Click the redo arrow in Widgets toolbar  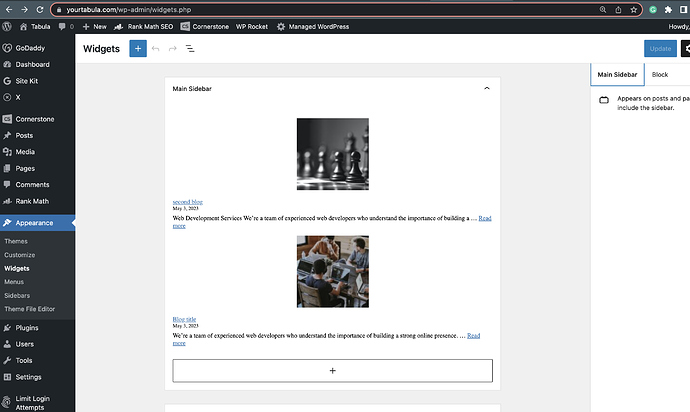point(173,48)
